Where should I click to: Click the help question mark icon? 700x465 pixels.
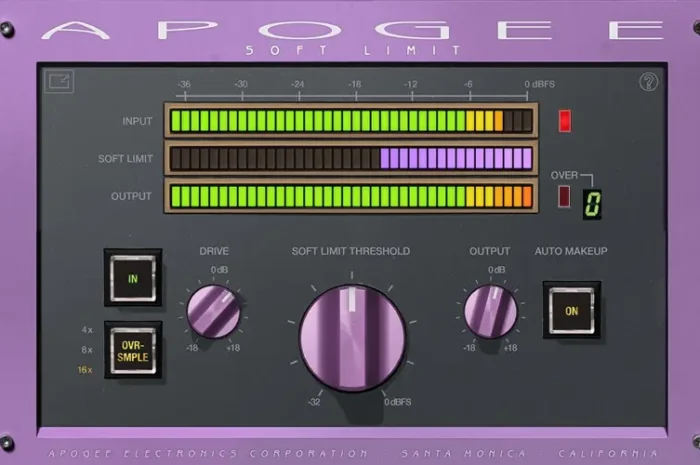pos(648,83)
